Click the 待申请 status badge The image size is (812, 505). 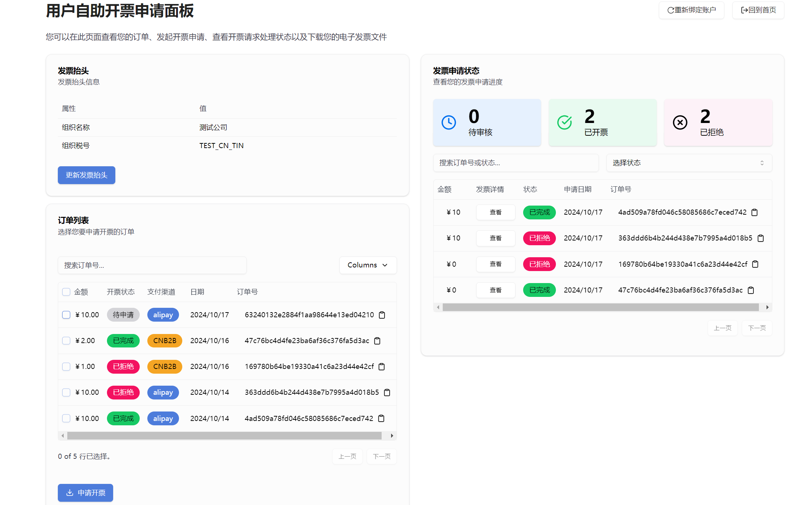[x=123, y=315]
